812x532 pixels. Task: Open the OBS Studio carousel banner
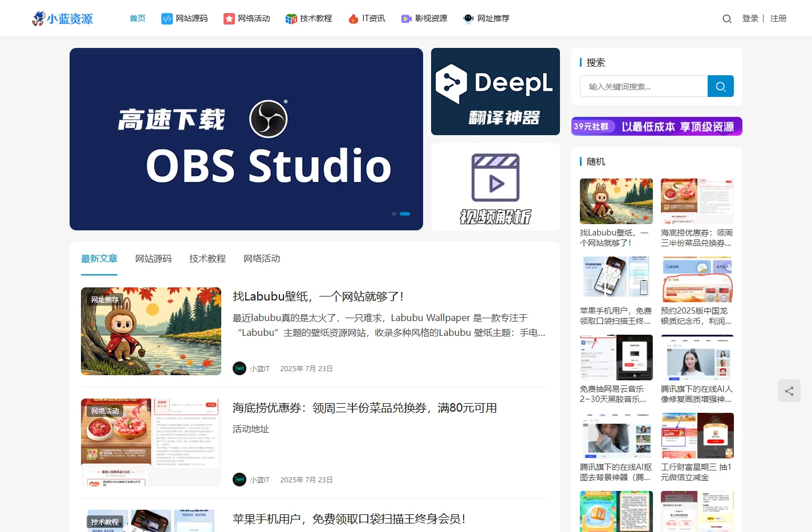[x=246, y=139]
